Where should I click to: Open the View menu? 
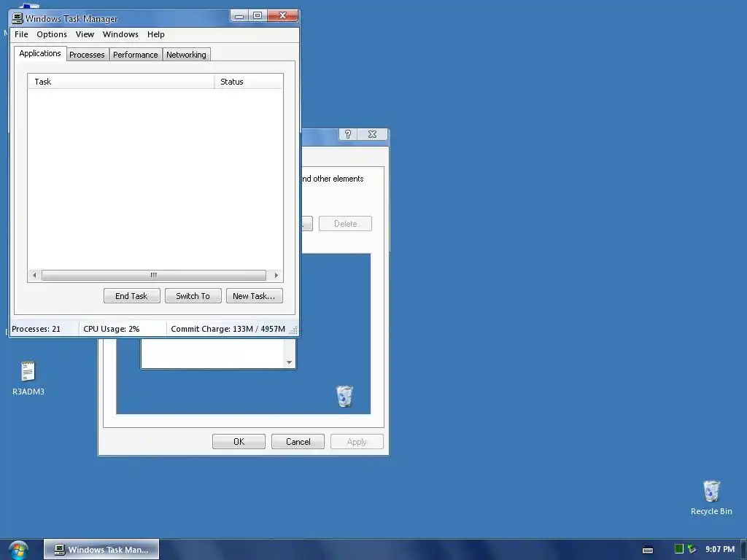85,34
